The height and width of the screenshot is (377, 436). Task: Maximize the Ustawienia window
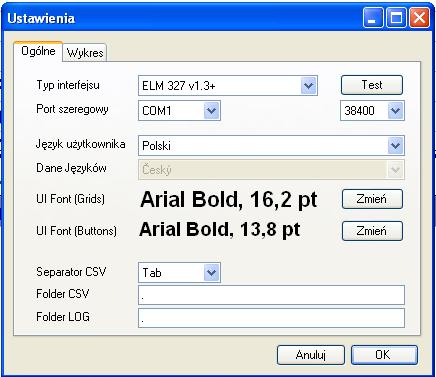(396, 18)
